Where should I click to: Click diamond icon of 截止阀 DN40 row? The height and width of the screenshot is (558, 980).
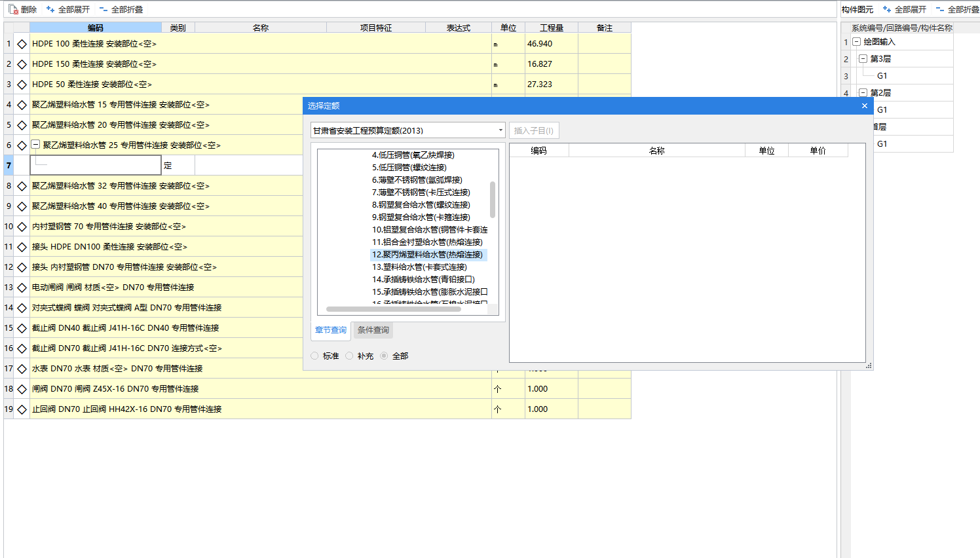tap(22, 328)
